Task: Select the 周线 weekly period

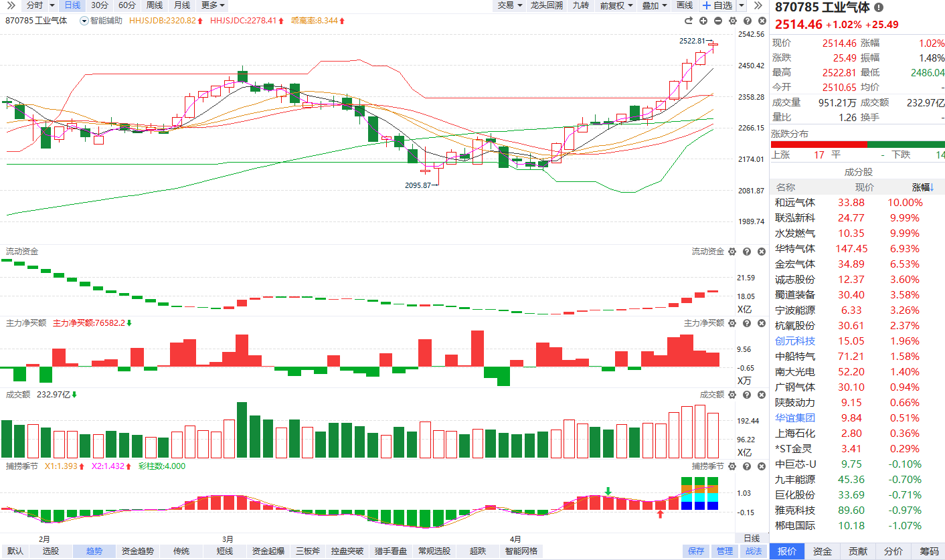Action: (x=155, y=5)
